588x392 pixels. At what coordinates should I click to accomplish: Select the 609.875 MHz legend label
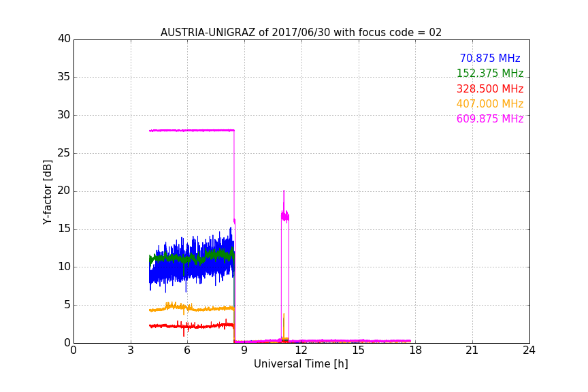click(x=490, y=119)
